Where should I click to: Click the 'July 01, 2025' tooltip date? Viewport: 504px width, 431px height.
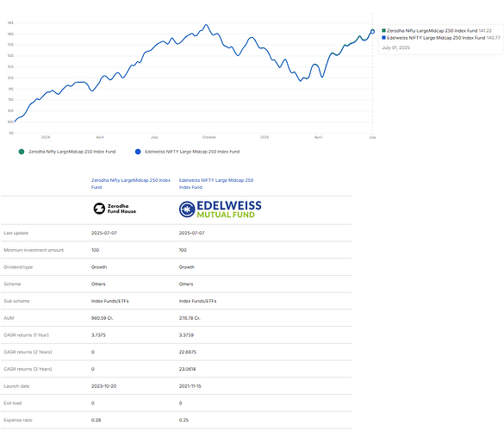click(x=395, y=47)
